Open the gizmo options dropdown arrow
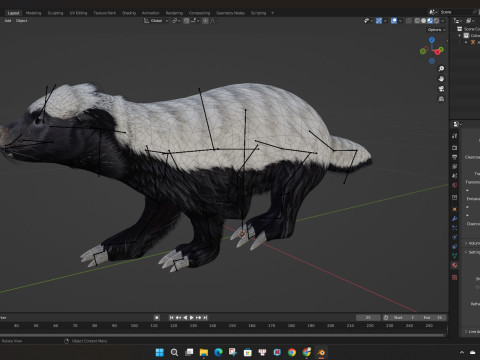Screen dimensions: 480x360 tap(385, 21)
